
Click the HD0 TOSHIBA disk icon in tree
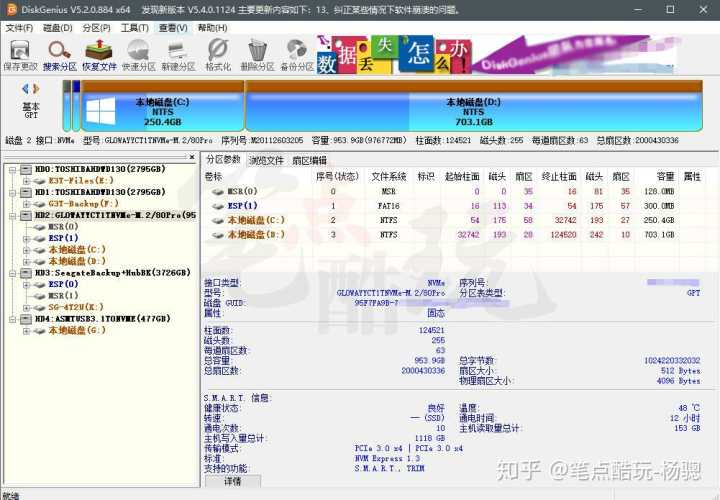pyautogui.click(x=26, y=169)
